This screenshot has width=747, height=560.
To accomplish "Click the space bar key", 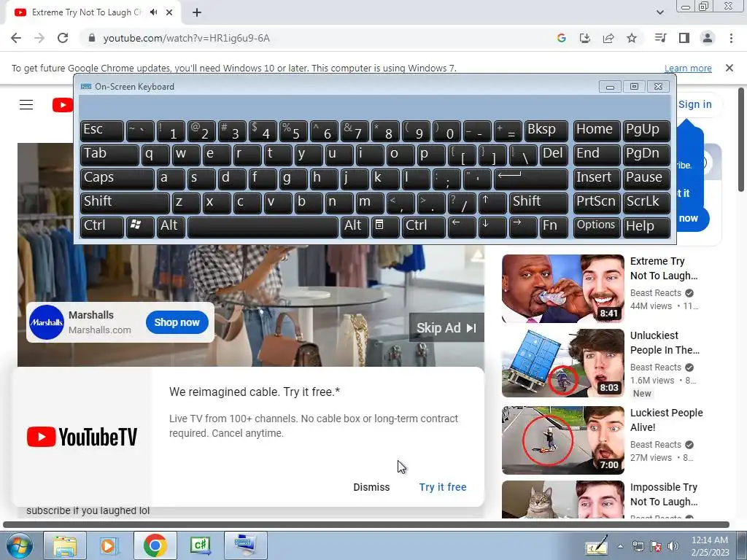I will pos(263,227).
